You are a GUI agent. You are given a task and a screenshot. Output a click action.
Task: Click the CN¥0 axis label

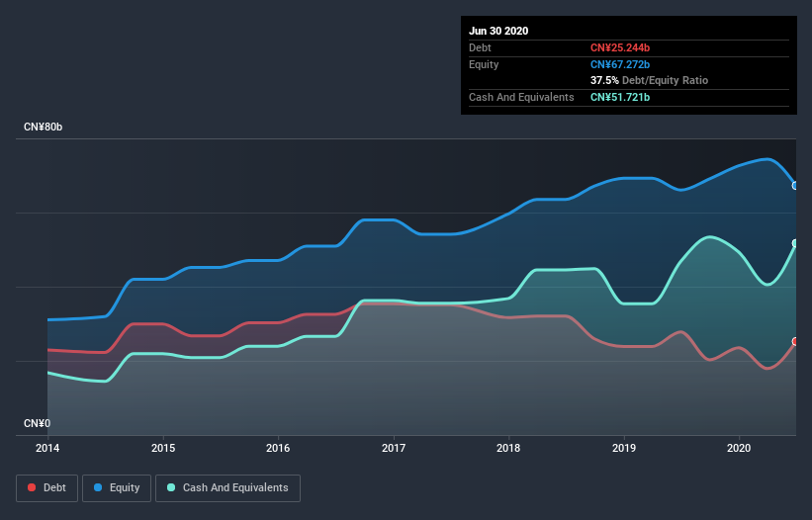click(x=38, y=424)
